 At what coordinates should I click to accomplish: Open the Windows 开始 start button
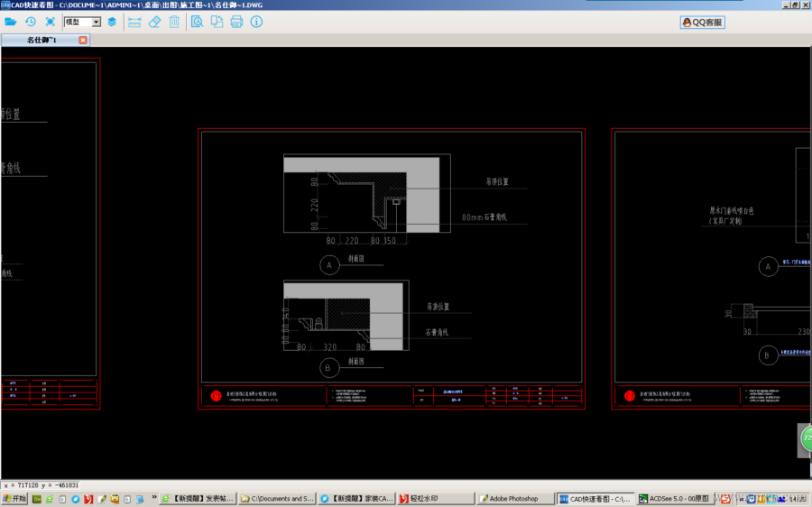14,498
